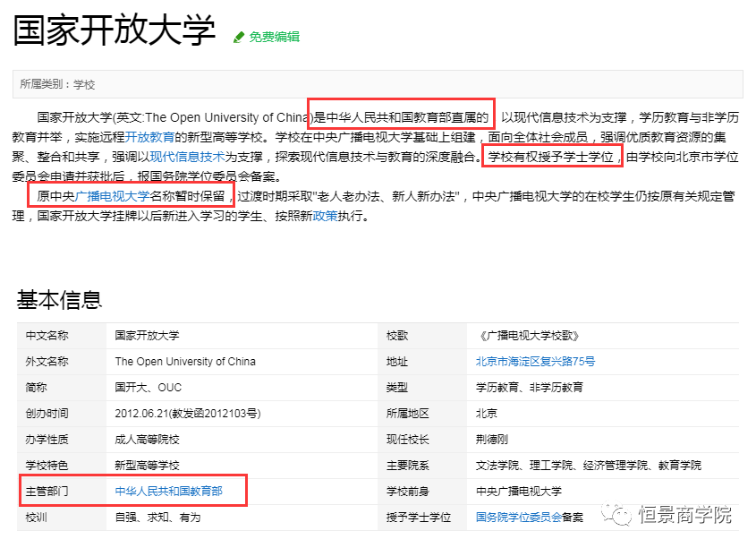The image size is (756, 548).
Task: Select table value The Open University of China
Action: click(x=185, y=362)
